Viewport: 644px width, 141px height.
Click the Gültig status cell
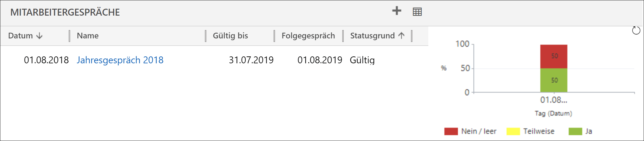coord(362,60)
